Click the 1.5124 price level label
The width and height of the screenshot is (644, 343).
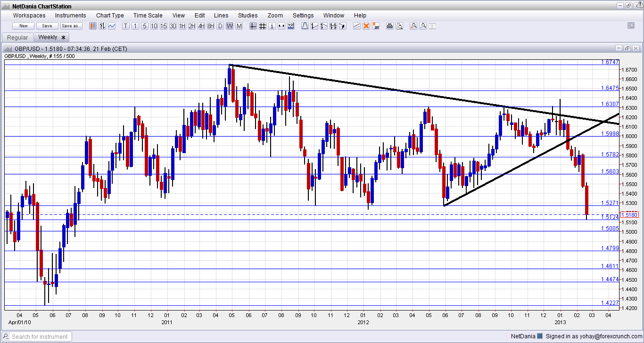610,217
